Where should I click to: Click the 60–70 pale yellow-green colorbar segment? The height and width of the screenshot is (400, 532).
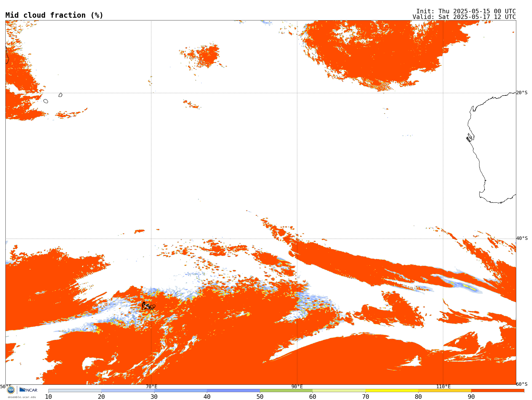tap(339, 391)
